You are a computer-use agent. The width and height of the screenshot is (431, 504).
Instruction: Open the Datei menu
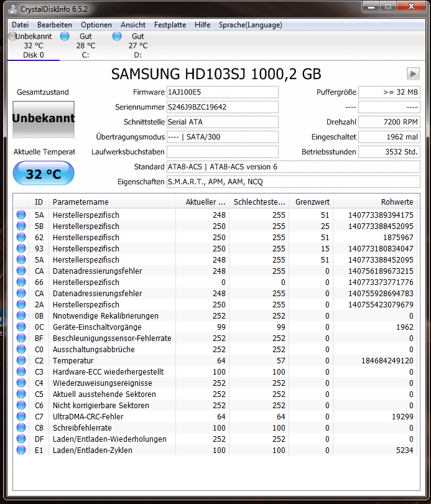(x=20, y=25)
